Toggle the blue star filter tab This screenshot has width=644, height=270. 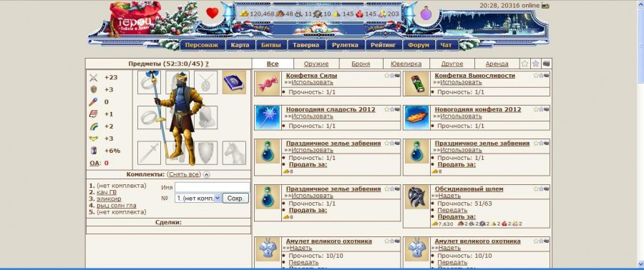click(x=535, y=64)
